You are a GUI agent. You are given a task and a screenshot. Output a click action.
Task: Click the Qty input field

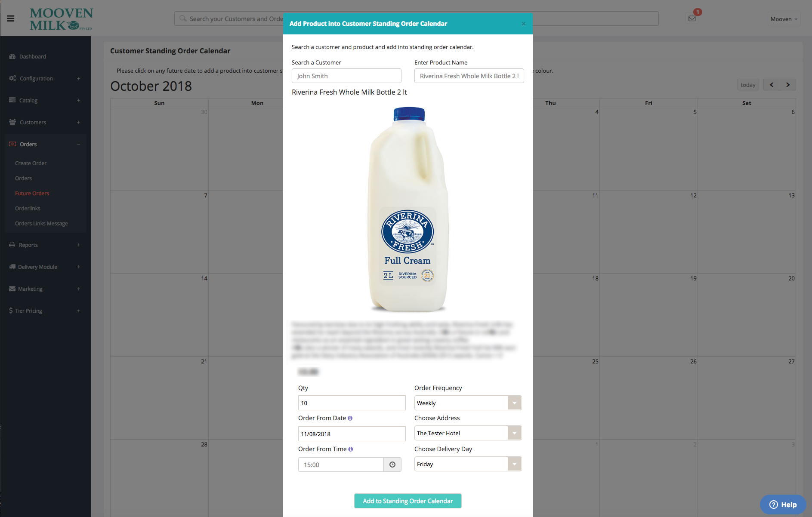click(352, 403)
